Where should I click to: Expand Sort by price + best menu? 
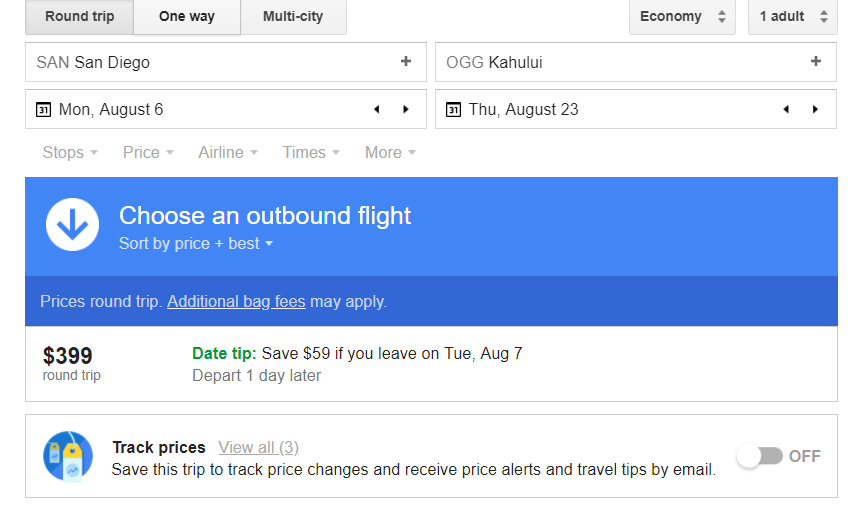pyautogui.click(x=196, y=243)
